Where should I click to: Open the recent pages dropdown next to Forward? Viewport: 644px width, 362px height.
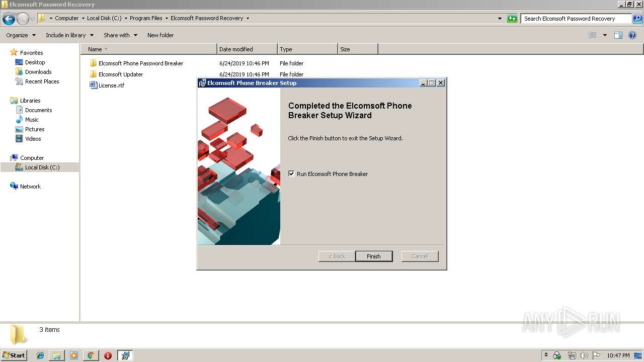click(32, 19)
